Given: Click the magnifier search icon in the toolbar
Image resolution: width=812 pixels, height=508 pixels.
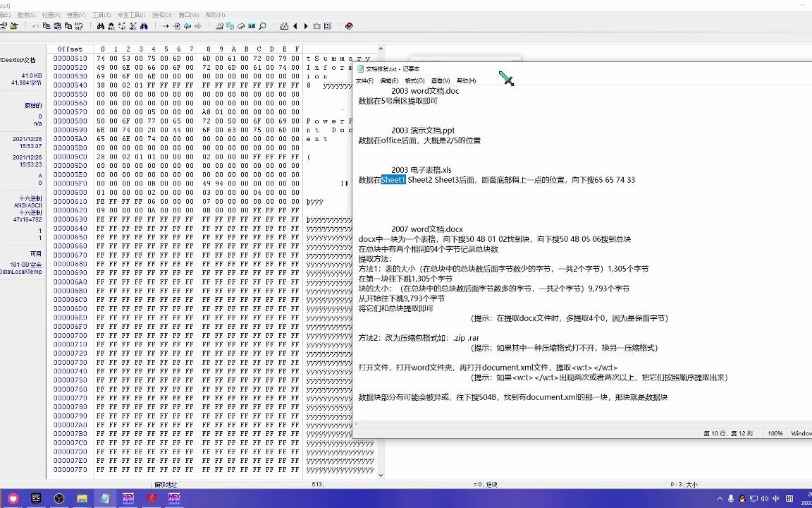Looking at the screenshot, I should pos(262,26).
